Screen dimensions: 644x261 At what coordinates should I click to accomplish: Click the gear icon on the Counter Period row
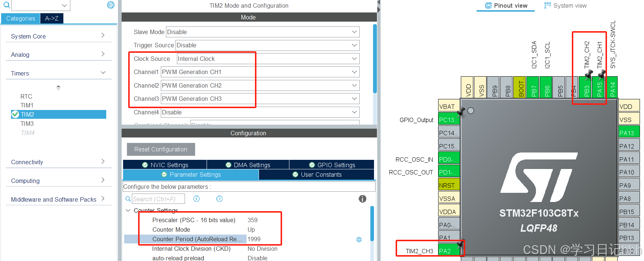pos(359,239)
